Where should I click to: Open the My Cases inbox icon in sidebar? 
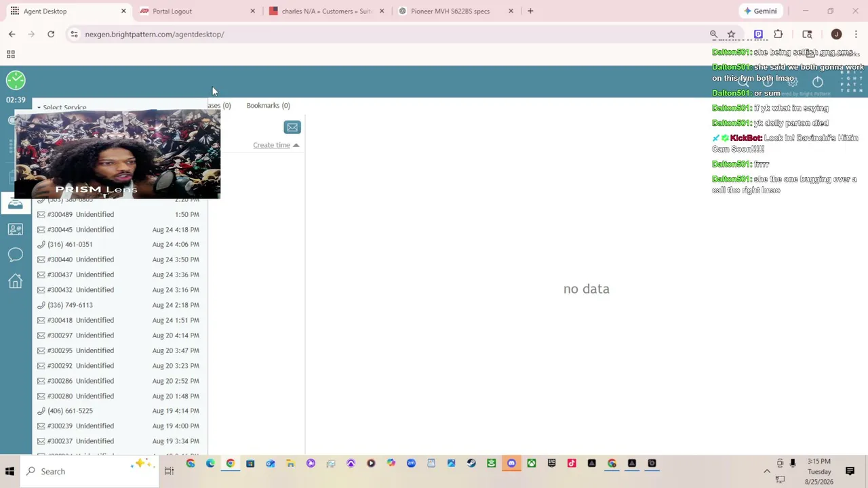tap(16, 203)
